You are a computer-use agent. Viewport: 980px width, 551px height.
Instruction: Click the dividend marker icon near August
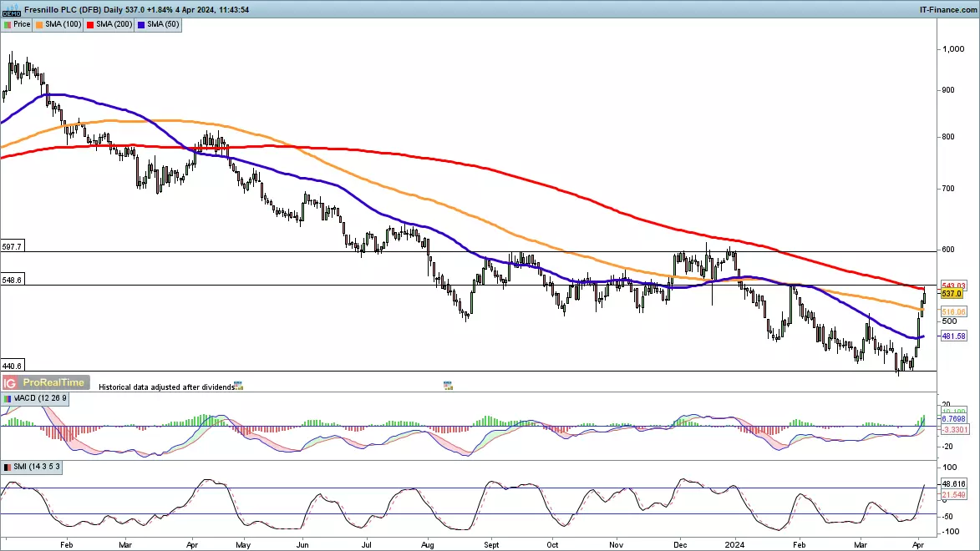(448, 386)
